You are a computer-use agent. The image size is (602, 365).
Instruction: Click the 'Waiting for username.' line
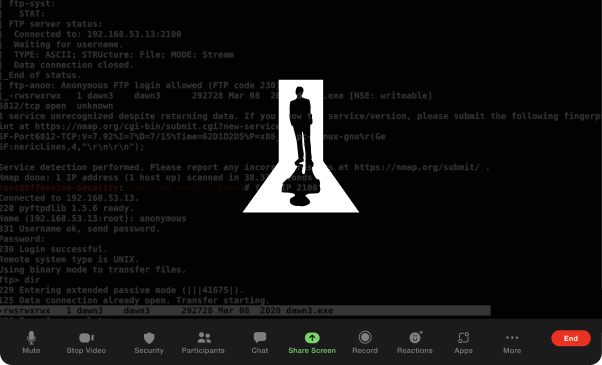tap(68, 45)
